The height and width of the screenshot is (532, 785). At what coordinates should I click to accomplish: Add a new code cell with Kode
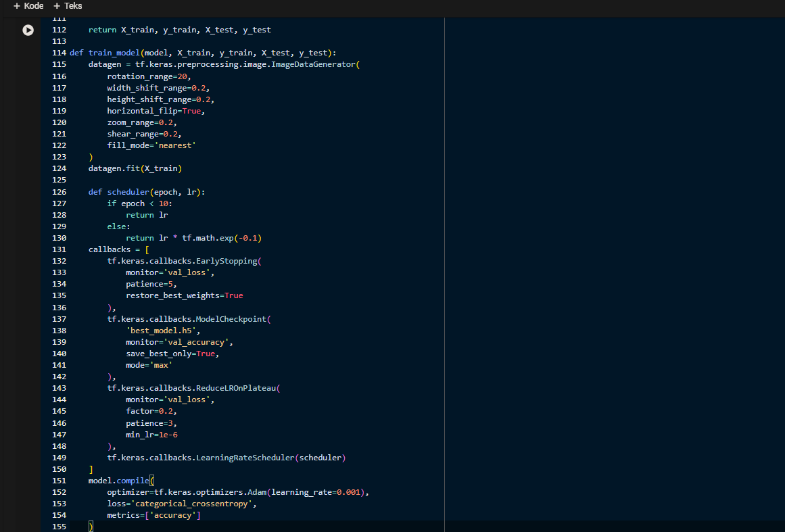(x=28, y=6)
